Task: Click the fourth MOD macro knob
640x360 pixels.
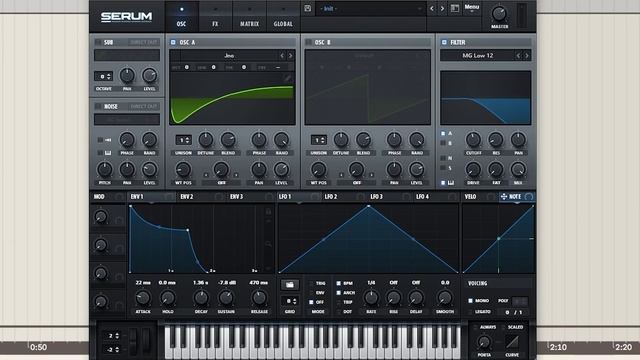Action: (x=100, y=302)
